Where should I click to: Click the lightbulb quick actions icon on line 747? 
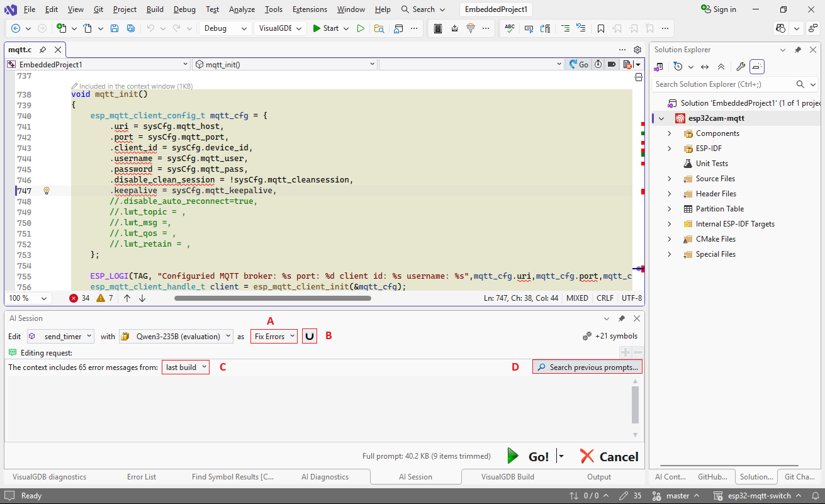pos(46,191)
